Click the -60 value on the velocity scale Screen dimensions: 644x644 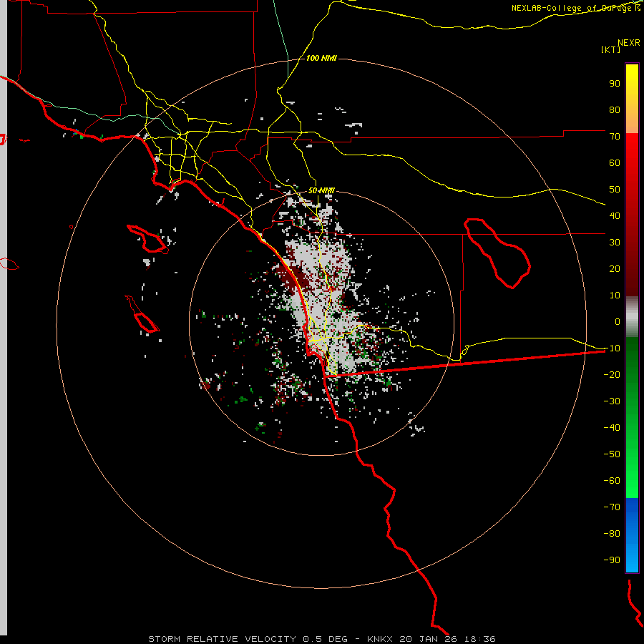pos(612,481)
